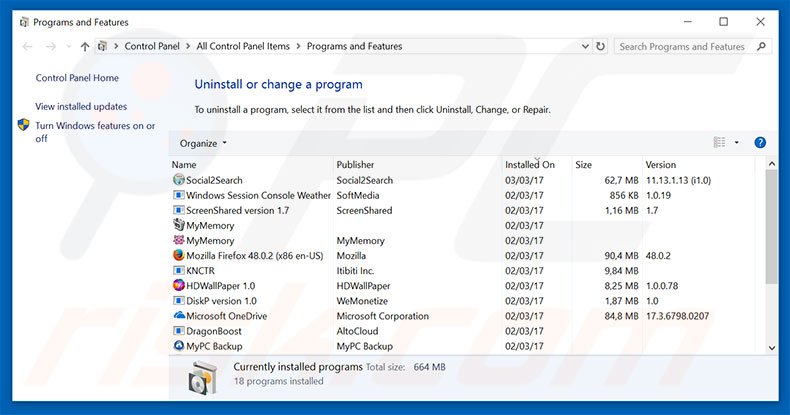The width and height of the screenshot is (790, 415).
Task: Click the KNCTR program icon
Action: click(x=179, y=270)
